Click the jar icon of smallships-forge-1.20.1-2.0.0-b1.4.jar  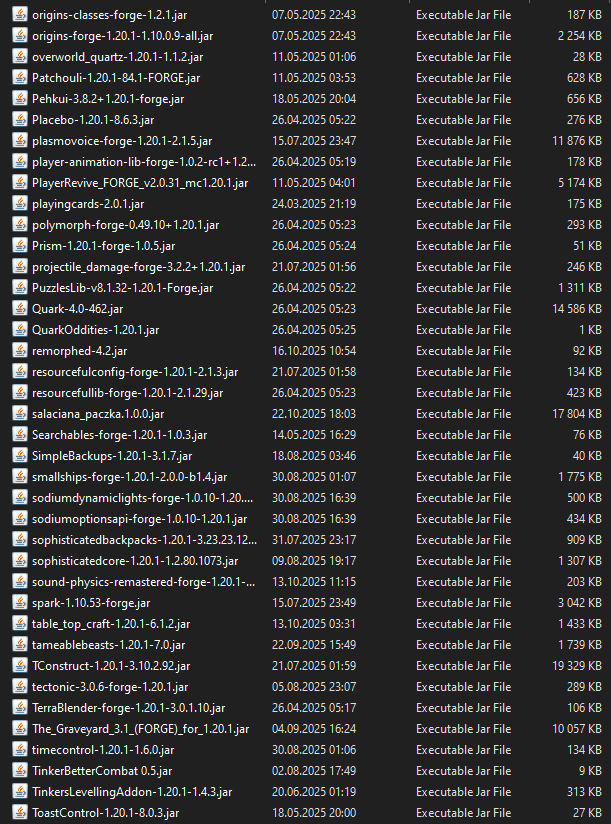pos(19,477)
